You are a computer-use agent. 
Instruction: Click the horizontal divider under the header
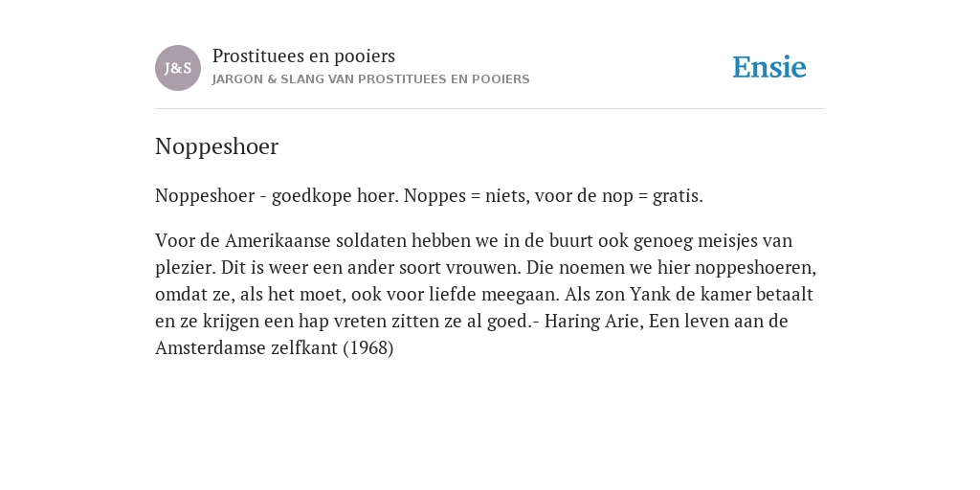click(490, 109)
